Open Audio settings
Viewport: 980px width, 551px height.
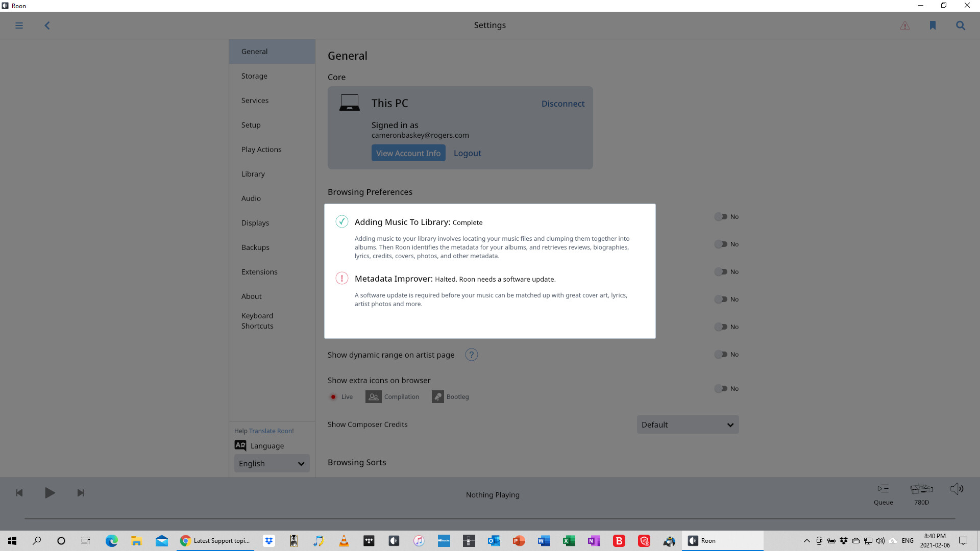click(x=272, y=198)
